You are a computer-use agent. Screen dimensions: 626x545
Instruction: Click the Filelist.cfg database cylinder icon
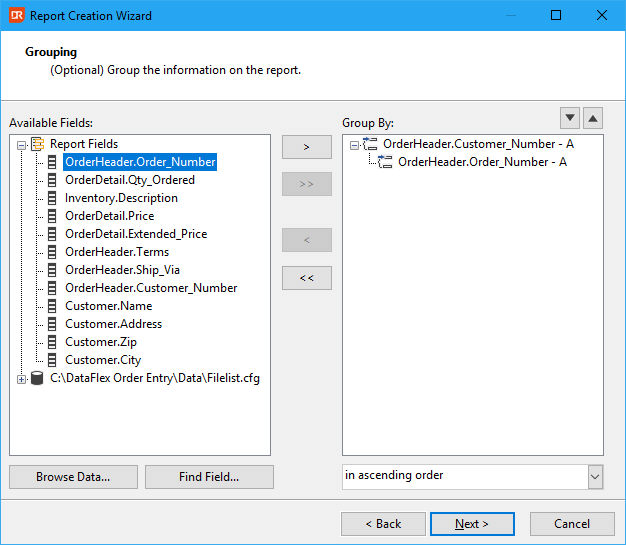37,378
